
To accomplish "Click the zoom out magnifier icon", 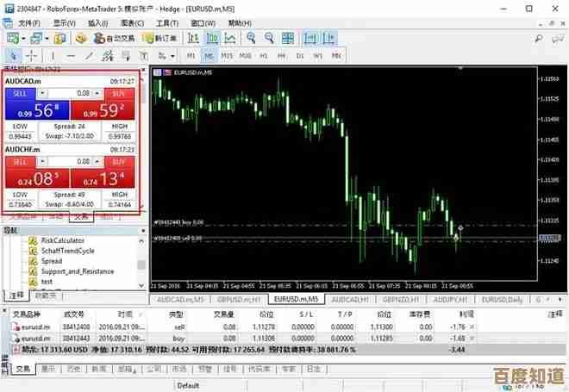I will click(269, 39).
